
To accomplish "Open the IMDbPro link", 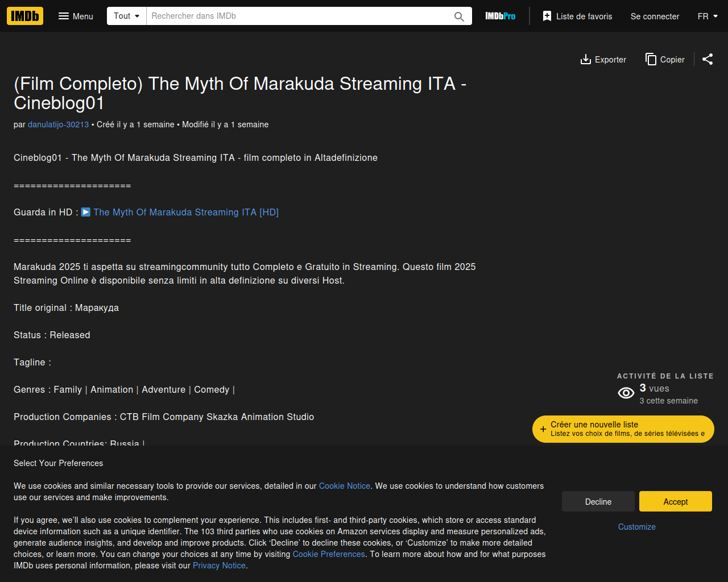I will (500, 16).
